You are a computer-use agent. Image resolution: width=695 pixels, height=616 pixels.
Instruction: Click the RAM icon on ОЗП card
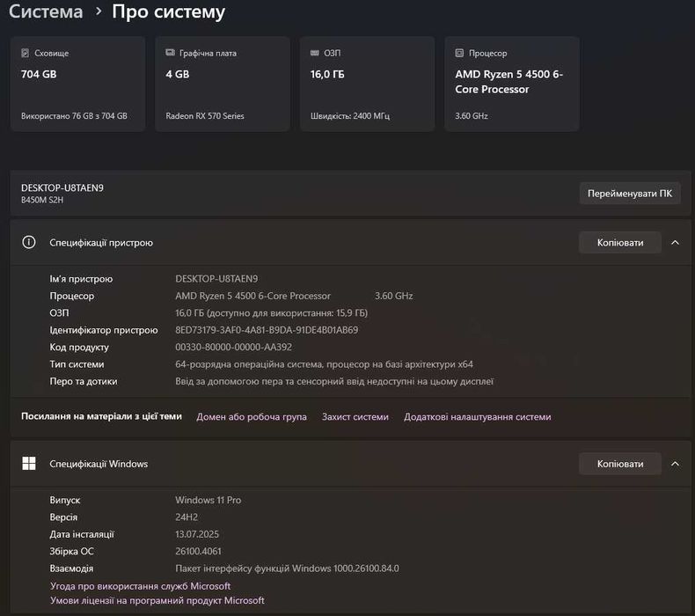pos(315,53)
